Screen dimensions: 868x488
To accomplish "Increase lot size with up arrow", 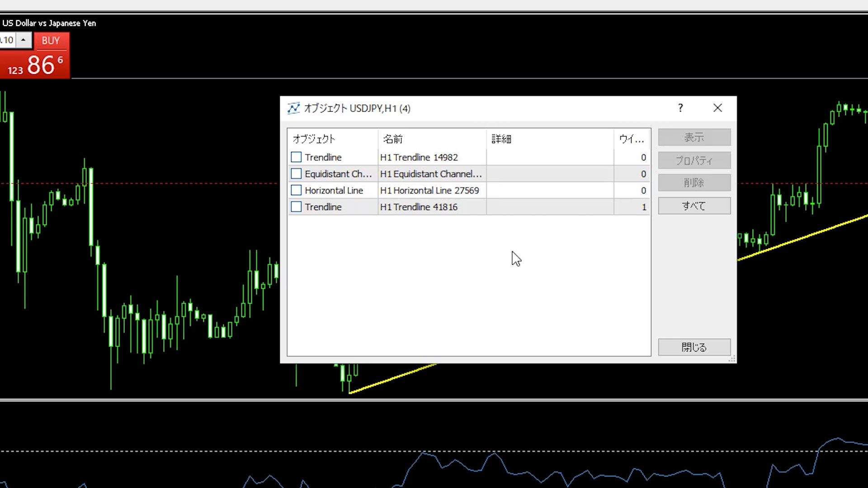I will (x=24, y=40).
